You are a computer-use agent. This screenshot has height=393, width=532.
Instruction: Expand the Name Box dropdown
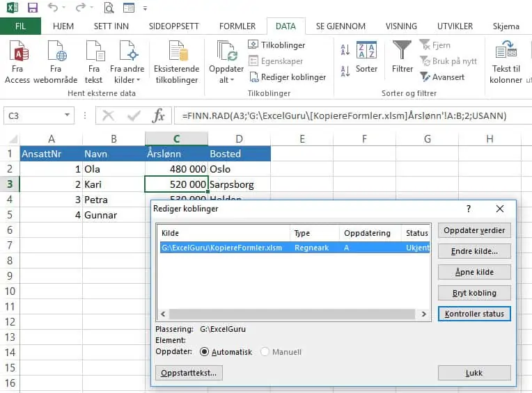tap(67, 115)
